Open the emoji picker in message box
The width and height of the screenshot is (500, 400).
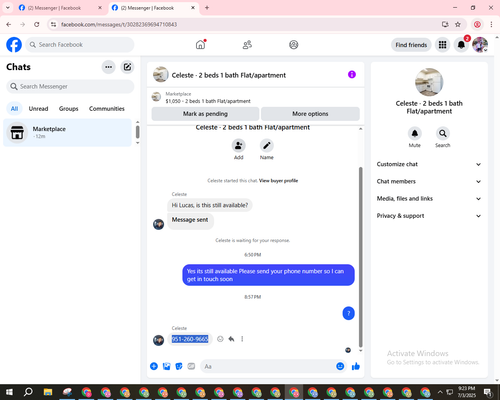tap(340, 366)
